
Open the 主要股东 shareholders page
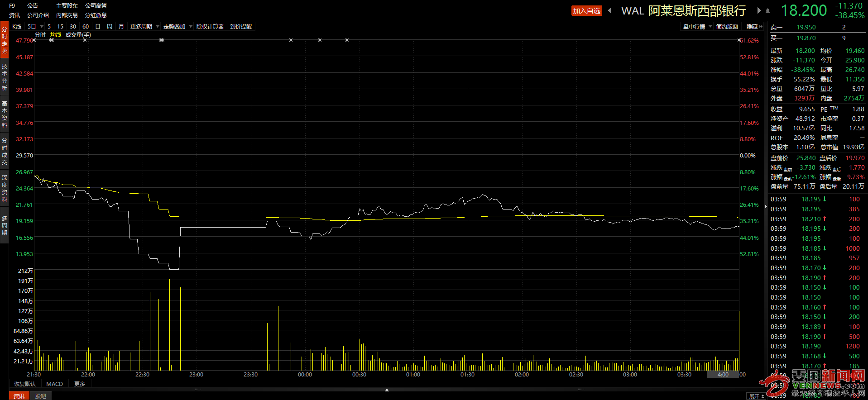[67, 6]
